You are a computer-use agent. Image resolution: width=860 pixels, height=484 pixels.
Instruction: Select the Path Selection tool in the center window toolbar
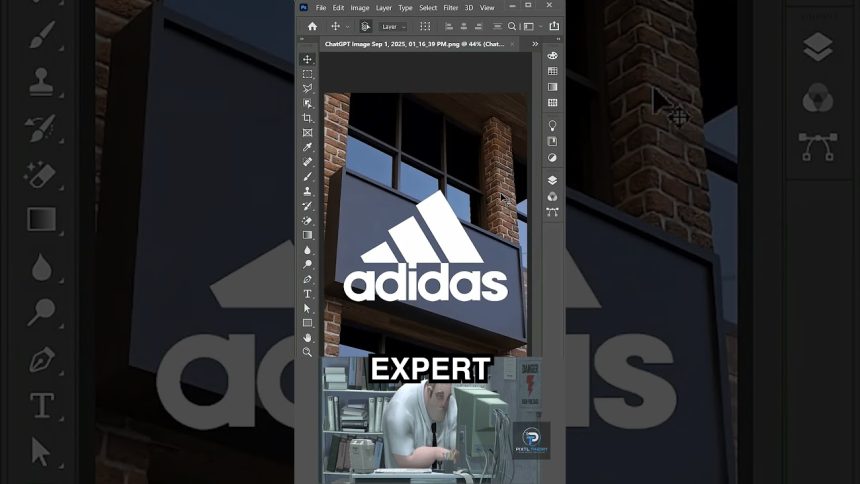[307, 308]
